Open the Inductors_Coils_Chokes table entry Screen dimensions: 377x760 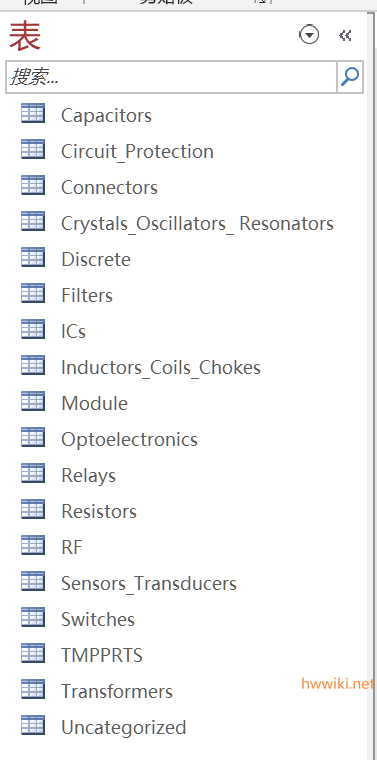click(161, 367)
